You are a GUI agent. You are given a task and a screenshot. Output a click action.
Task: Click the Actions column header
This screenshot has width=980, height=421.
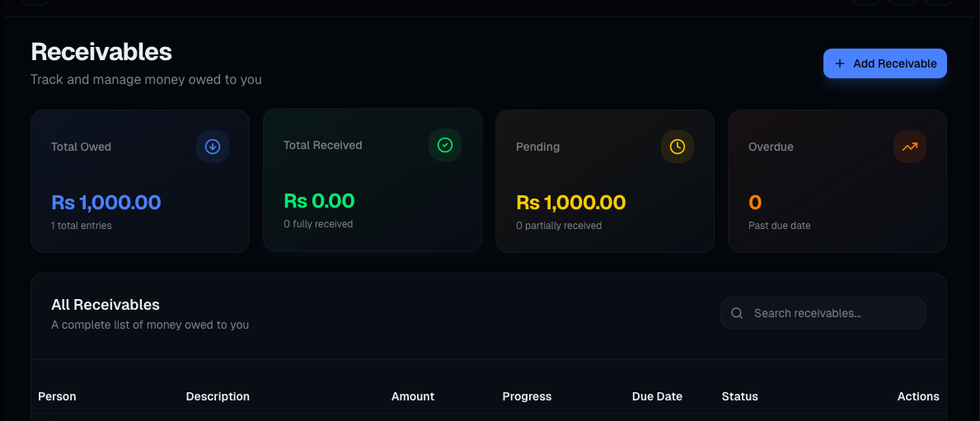pyautogui.click(x=918, y=396)
